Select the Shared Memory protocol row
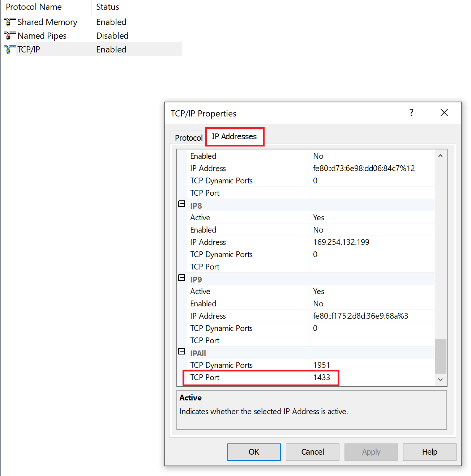The height and width of the screenshot is (476, 471). (x=91, y=22)
